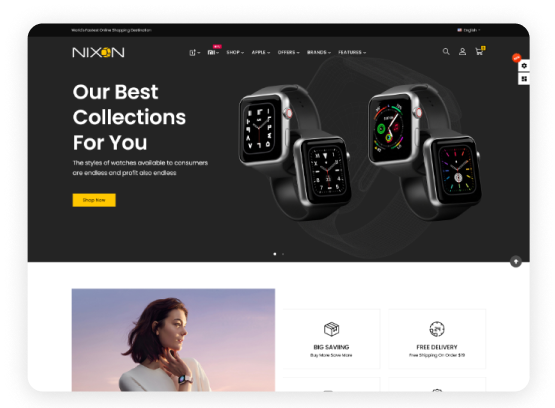This screenshot has height=408, width=555.
Task: Click the yellow Shop Now button
Action: (x=94, y=200)
